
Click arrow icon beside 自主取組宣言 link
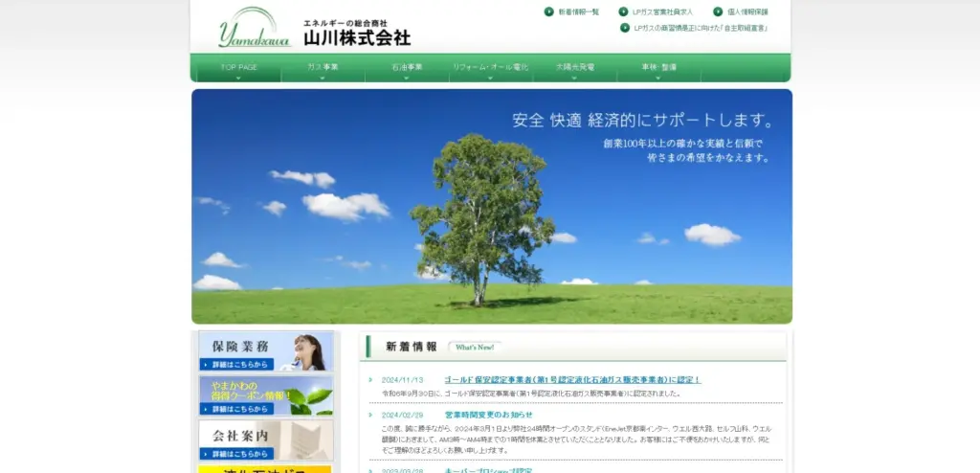624,28
